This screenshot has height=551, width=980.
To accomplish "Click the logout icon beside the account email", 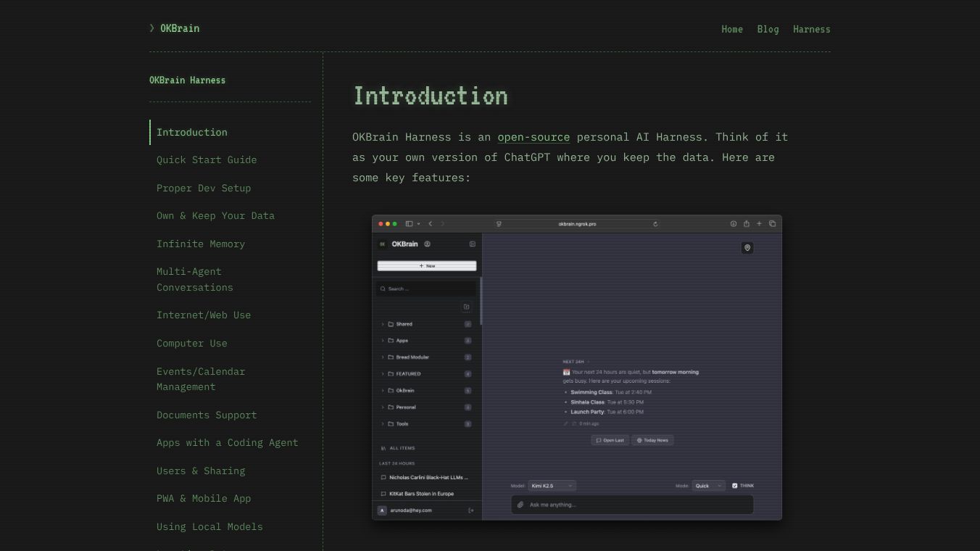I will click(x=471, y=510).
